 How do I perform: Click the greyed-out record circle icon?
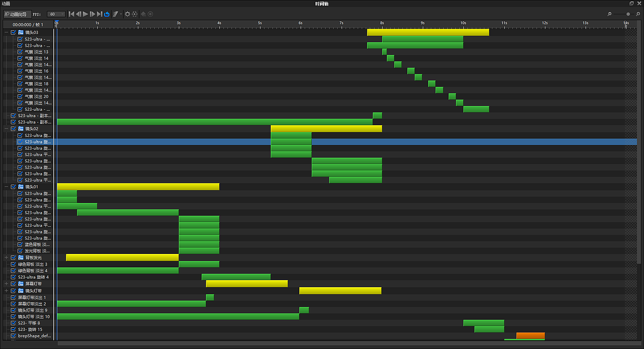pos(150,14)
